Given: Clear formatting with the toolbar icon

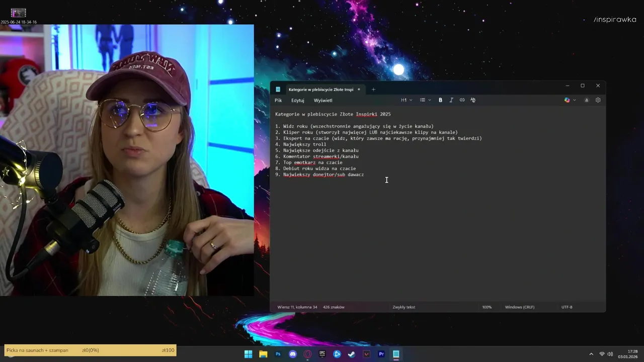Looking at the screenshot, I should click(x=473, y=100).
